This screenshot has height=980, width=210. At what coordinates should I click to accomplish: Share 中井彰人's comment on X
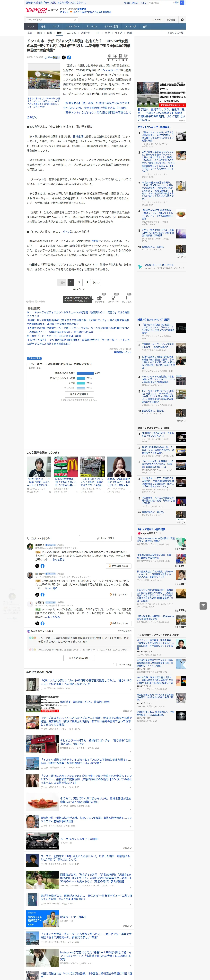pos(37,566)
